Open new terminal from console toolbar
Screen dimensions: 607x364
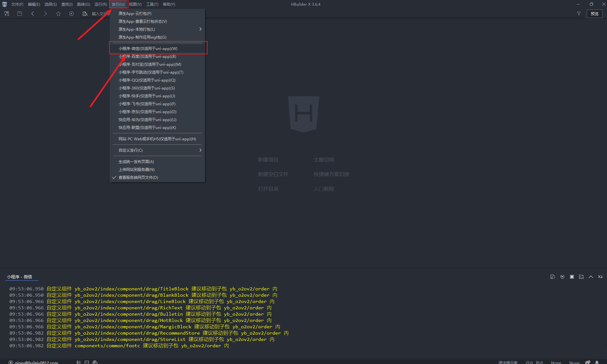pos(581,277)
